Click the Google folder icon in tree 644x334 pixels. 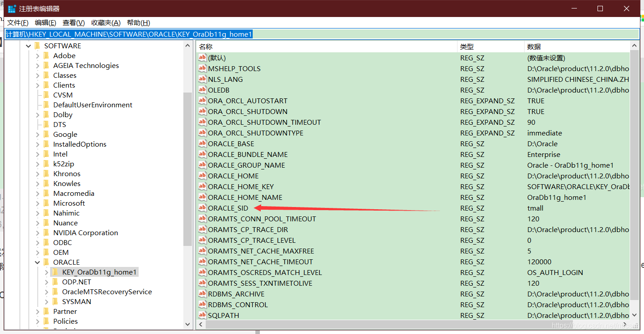[x=46, y=134]
